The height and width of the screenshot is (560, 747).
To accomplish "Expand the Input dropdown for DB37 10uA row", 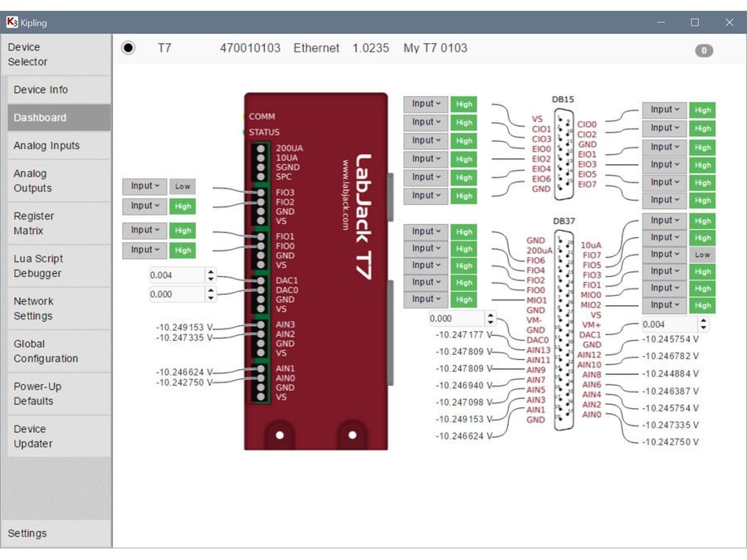I will 664,221.
